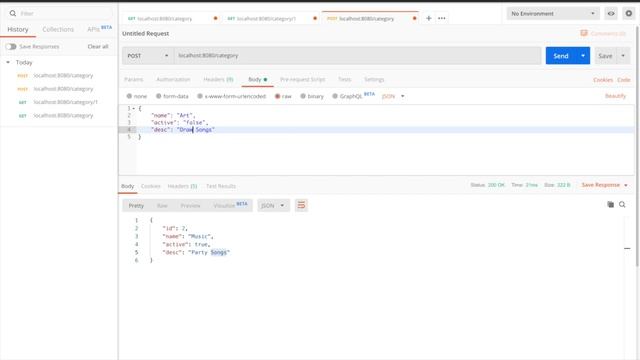Copy response body with copy icon
This screenshot has width=640, height=360.
pos(611,204)
